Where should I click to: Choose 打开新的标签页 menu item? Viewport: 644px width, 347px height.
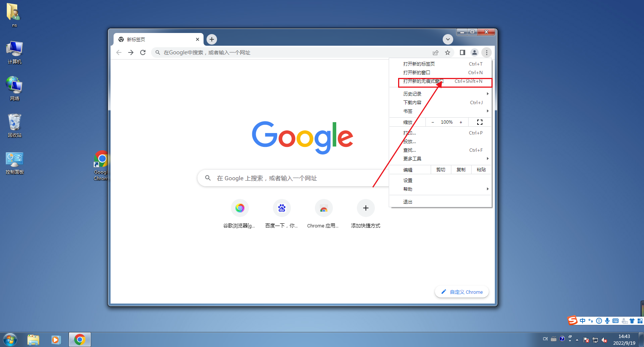pyautogui.click(x=440, y=64)
